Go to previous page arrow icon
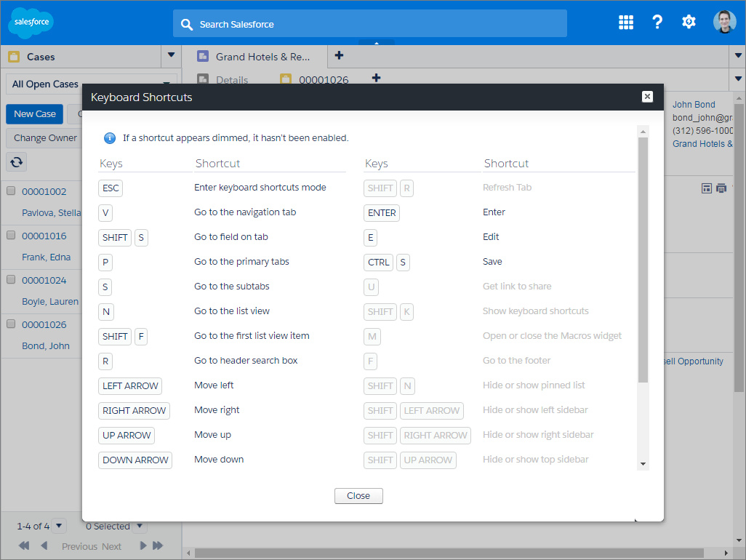 tap(44, 545)
